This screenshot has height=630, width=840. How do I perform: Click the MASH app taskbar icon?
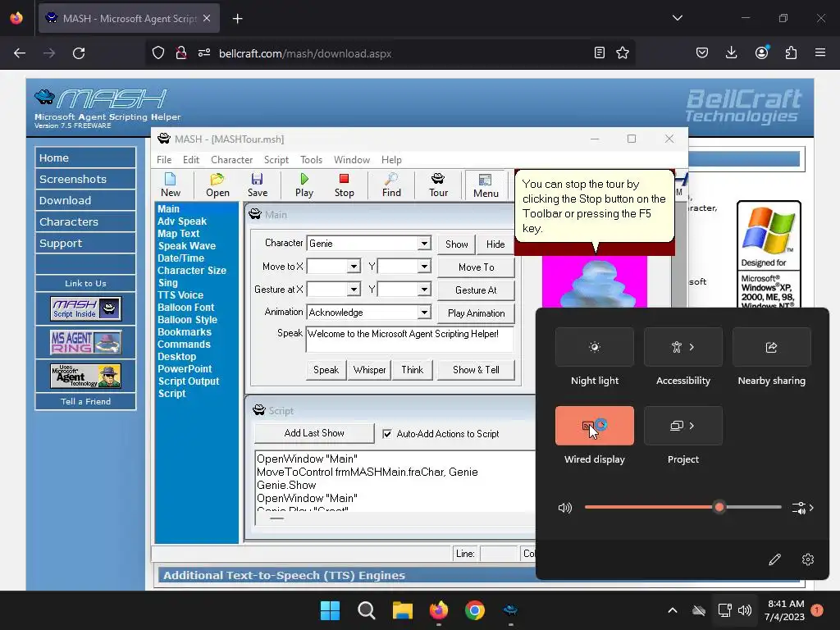510,610
